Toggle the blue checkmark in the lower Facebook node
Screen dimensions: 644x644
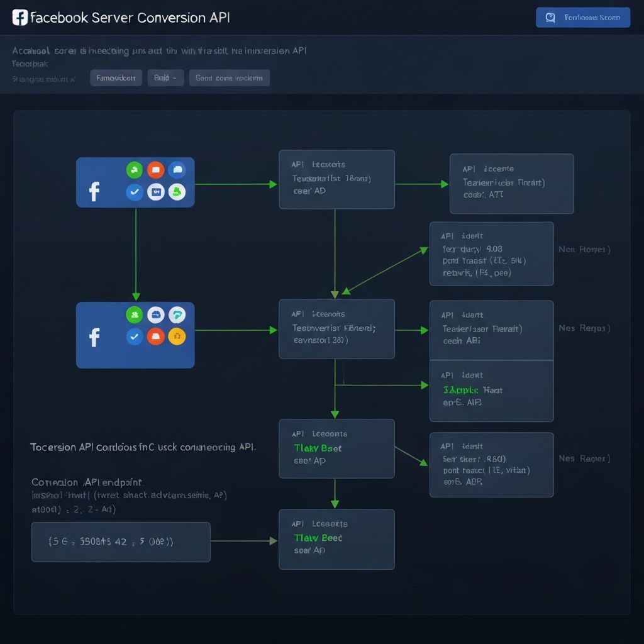point(135,337)
